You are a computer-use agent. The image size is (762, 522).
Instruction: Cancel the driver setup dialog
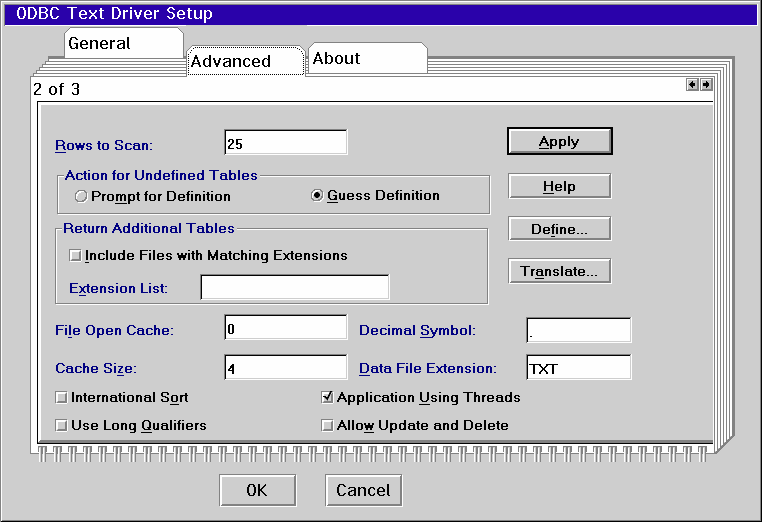364,490
